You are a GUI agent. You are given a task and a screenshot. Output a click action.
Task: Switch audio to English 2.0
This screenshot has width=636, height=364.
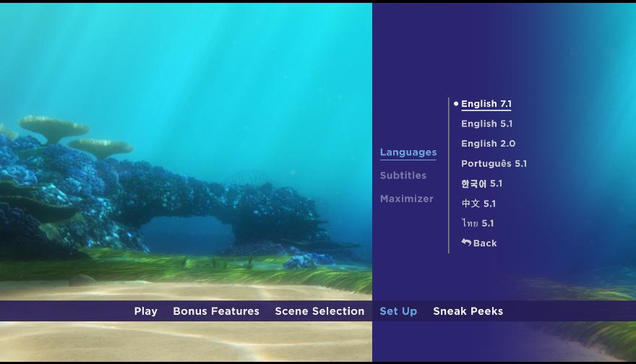(x=488, y=144)
